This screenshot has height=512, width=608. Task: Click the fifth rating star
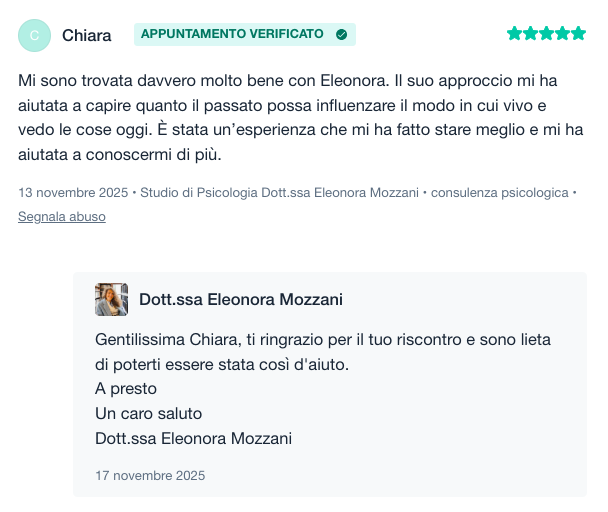tap(578, 34)
